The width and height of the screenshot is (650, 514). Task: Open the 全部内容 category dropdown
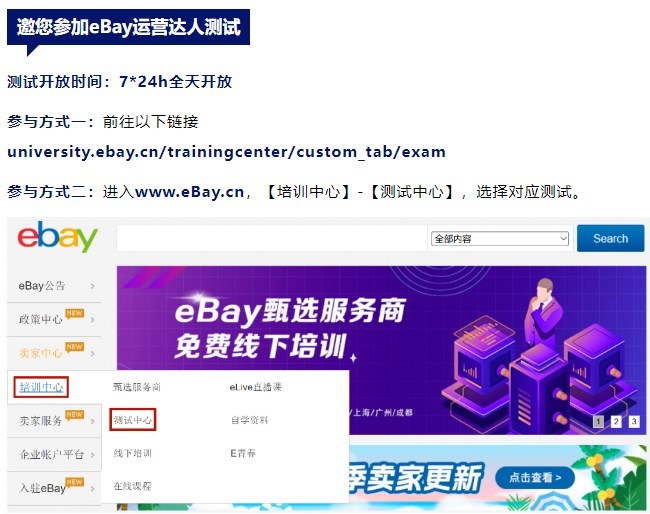point(500,239)
